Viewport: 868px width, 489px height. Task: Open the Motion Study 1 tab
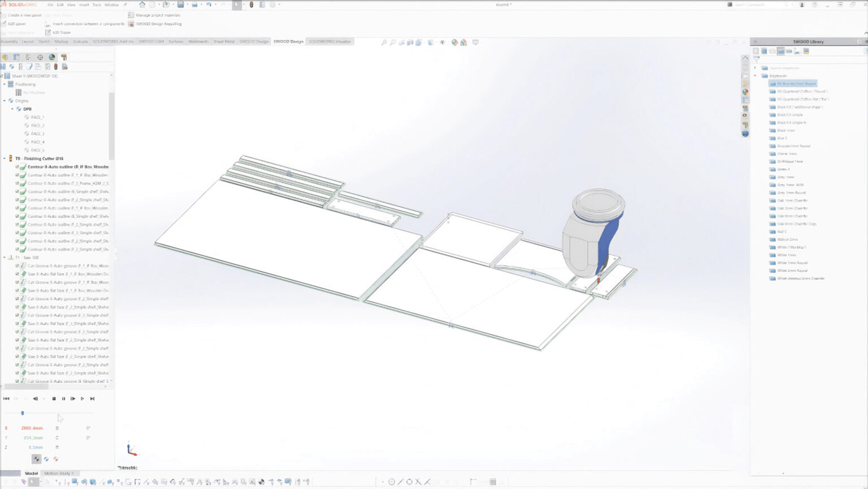(59, 473)
